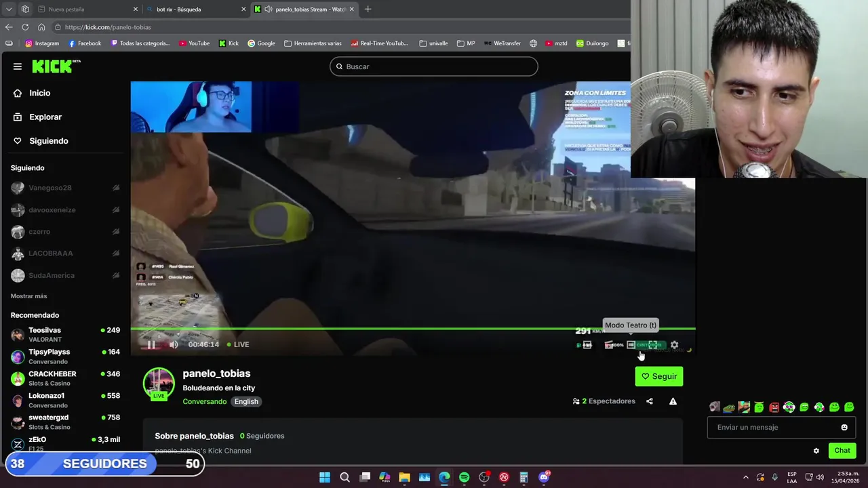The width and height of the screenshot is (868, 488).
Task: Open File Explorer from taskbar
Action: tap(404, 477)
